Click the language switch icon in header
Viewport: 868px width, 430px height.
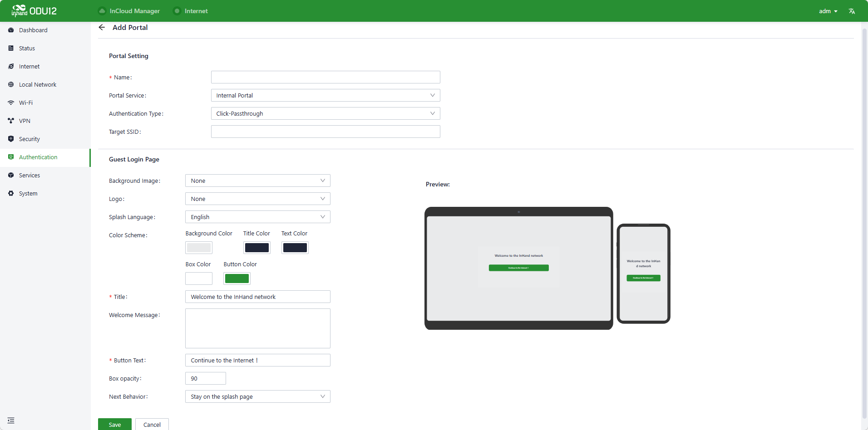point(852,11)
